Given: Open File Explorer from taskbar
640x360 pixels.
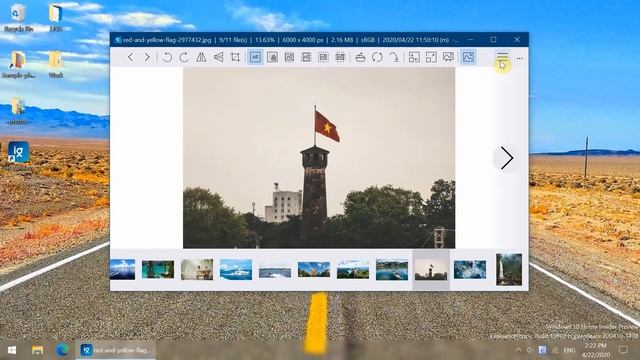Looking at the screenshot, I should pyautogui.click(x=38, y=350).
